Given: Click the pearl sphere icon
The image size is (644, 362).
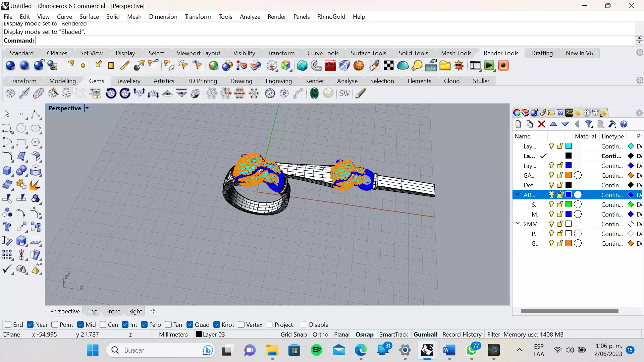Looking at the screenshot, I should (x=328, y=93).
